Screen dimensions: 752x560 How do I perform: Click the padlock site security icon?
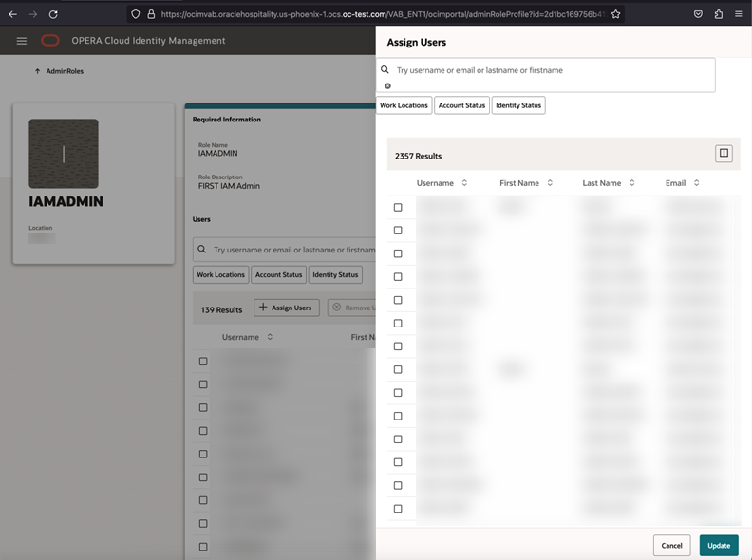[151, 14]
